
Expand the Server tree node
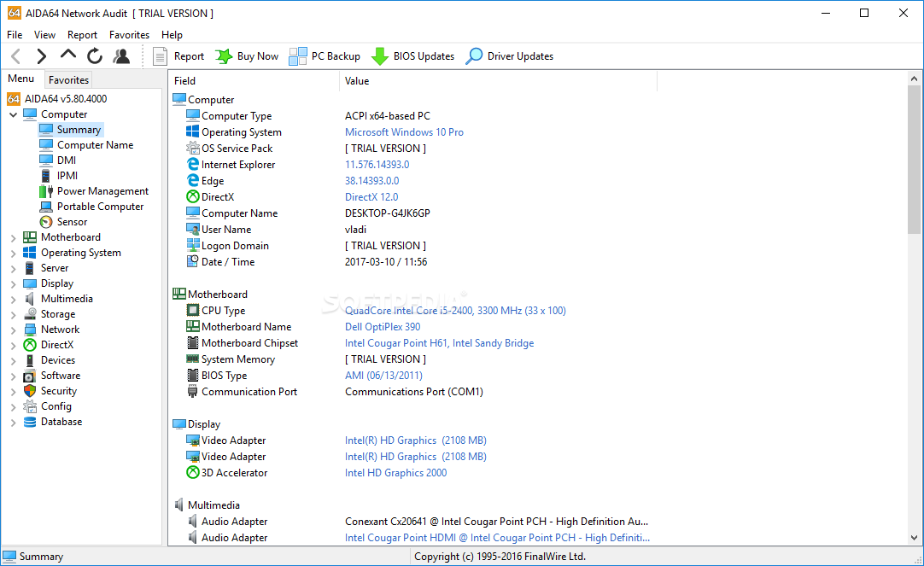[x=13, y=269]
